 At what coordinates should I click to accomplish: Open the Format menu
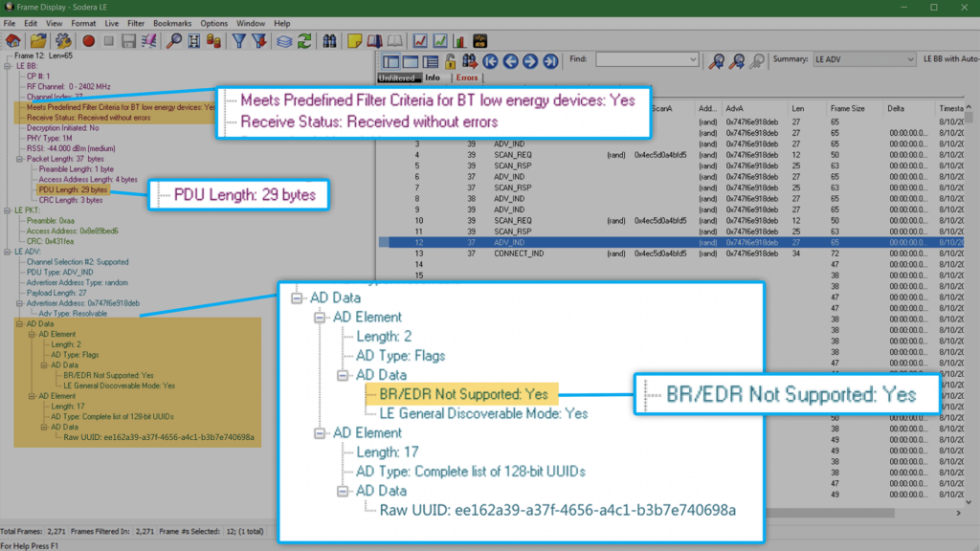[83, 23]
